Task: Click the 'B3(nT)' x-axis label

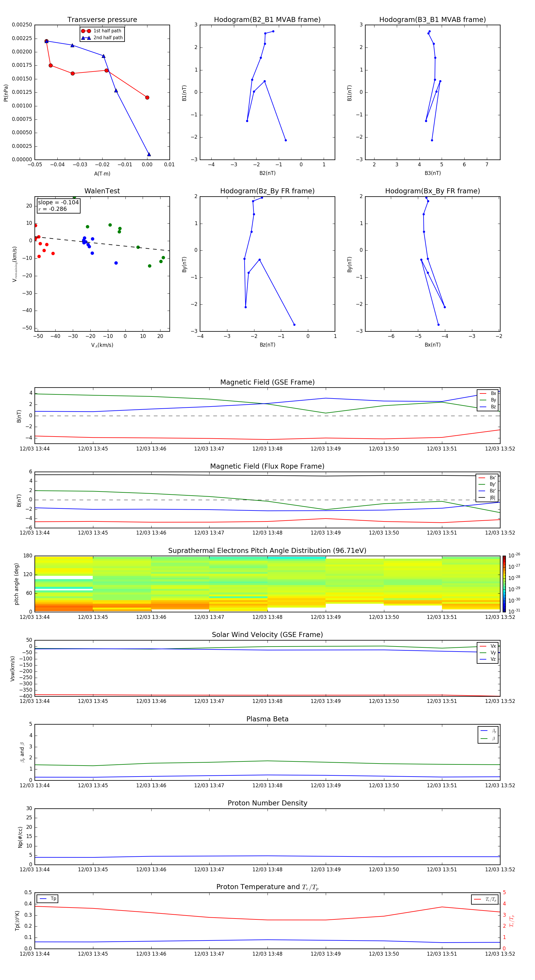Action: [x=432, y=173]
